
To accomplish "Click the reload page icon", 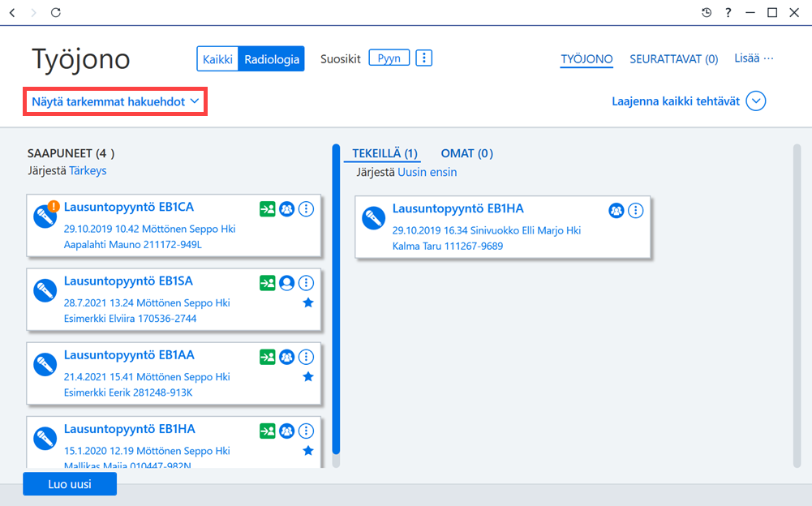I will pos(56,12).
